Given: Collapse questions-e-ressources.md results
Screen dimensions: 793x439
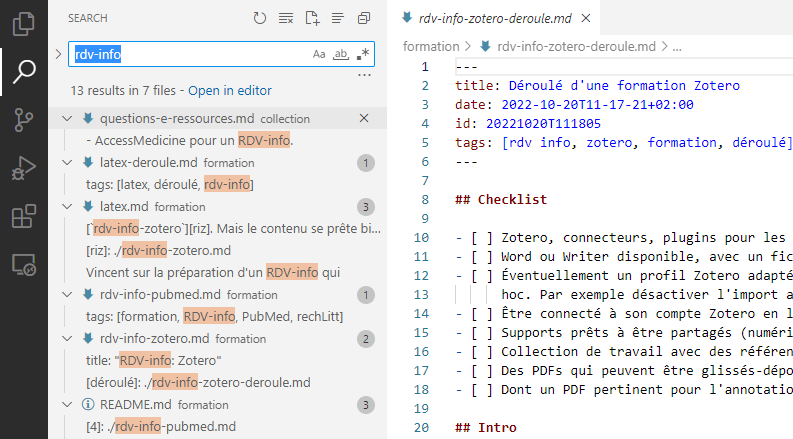Looking at the screenshot, I should (67, 118).
